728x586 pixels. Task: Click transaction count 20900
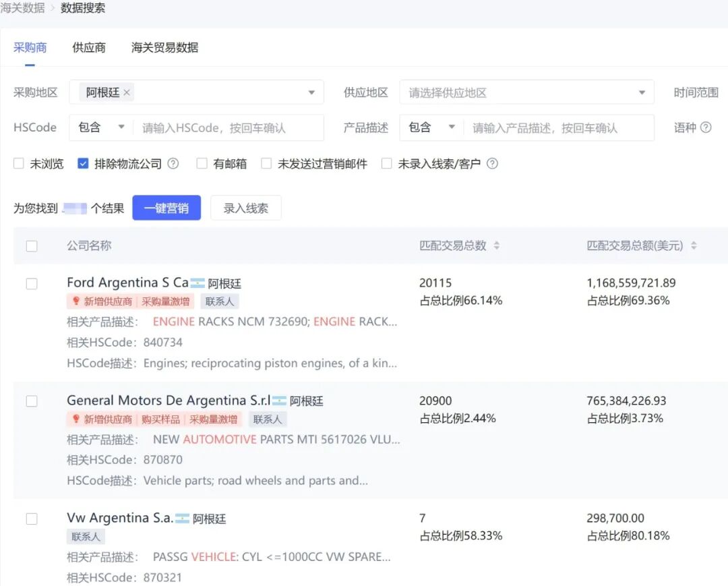[435, 401]
